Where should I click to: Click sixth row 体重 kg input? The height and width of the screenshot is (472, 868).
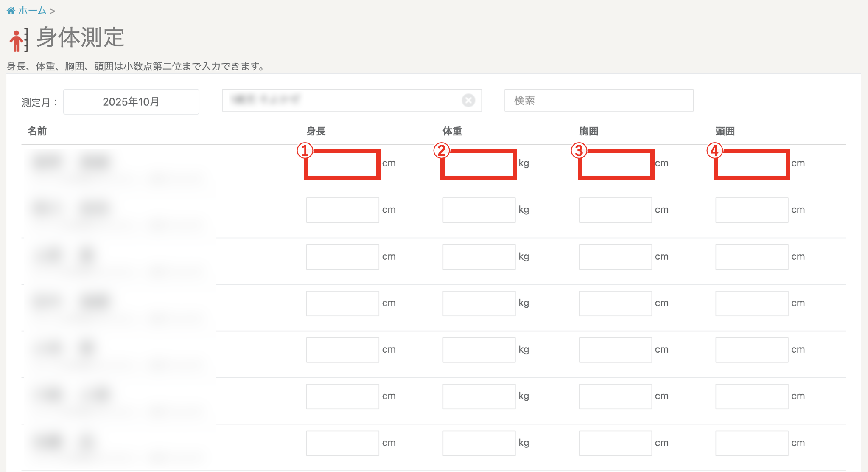coord(479,396)
